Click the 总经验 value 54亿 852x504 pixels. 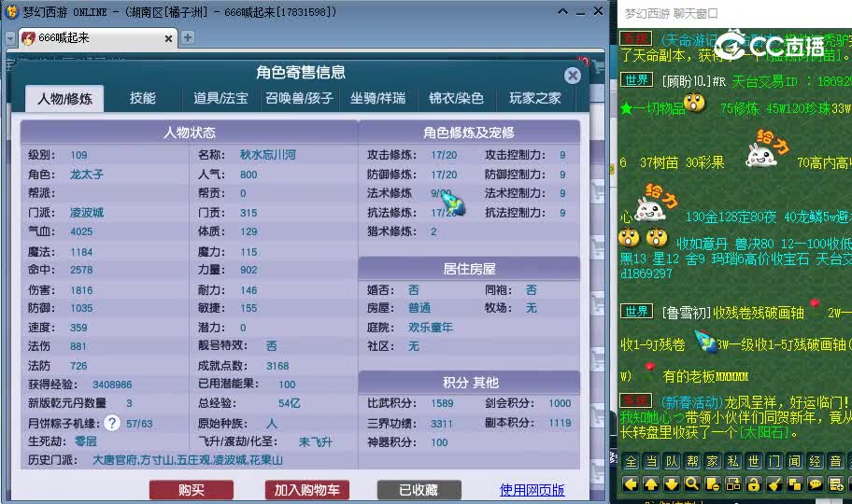(x=289, y=403)
